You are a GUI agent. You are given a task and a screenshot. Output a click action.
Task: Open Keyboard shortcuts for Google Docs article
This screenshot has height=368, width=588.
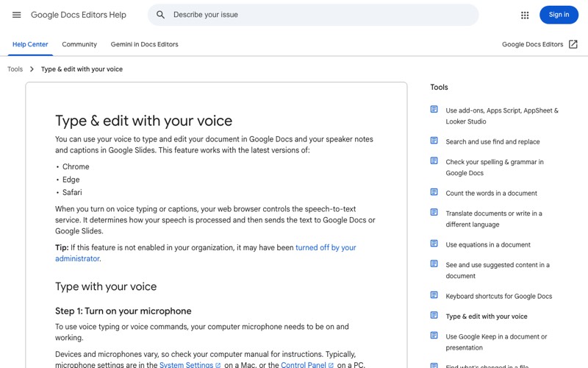499,296
